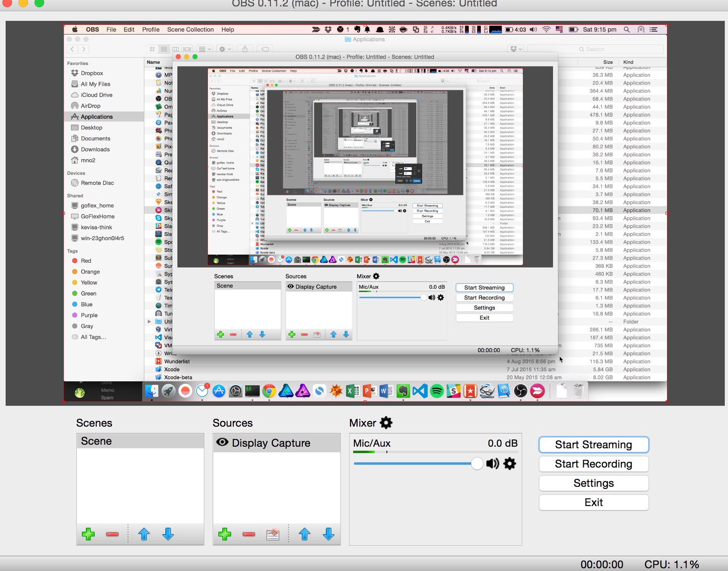Open the File menu in the previewed menu bar
Viewport: 728px width, 571px height.
pyautogui.click(x=111, y=29)
